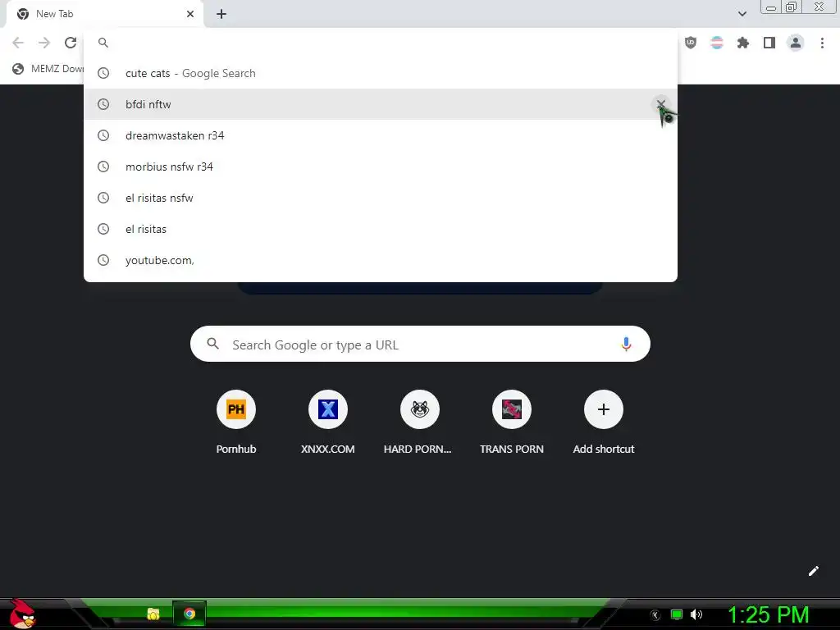Click inside the address bar field
This screenshot has height=630, width=840.
click(x=381, y=43)
